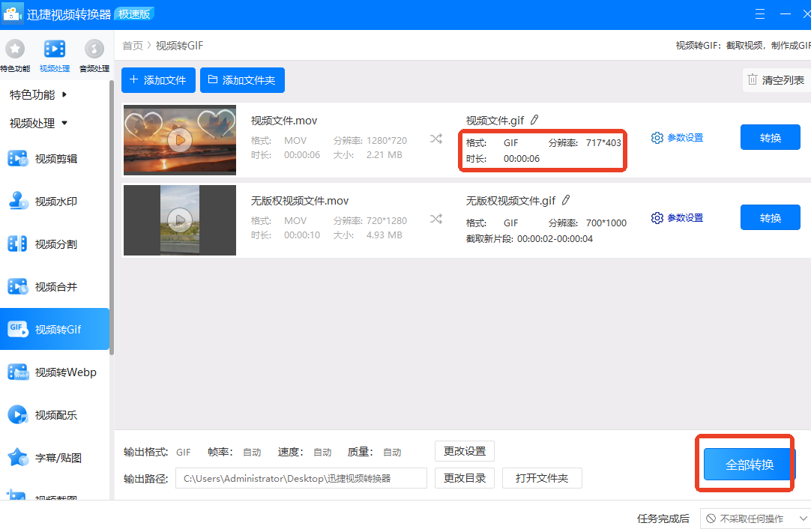Rename 视频文件.gif with the pencil icon
This screenshot has width=811, height=532.
pos(534,120)
